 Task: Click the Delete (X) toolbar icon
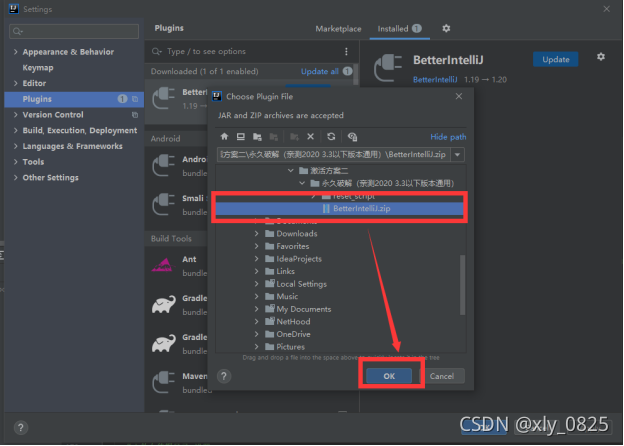(x=310, y=136)
